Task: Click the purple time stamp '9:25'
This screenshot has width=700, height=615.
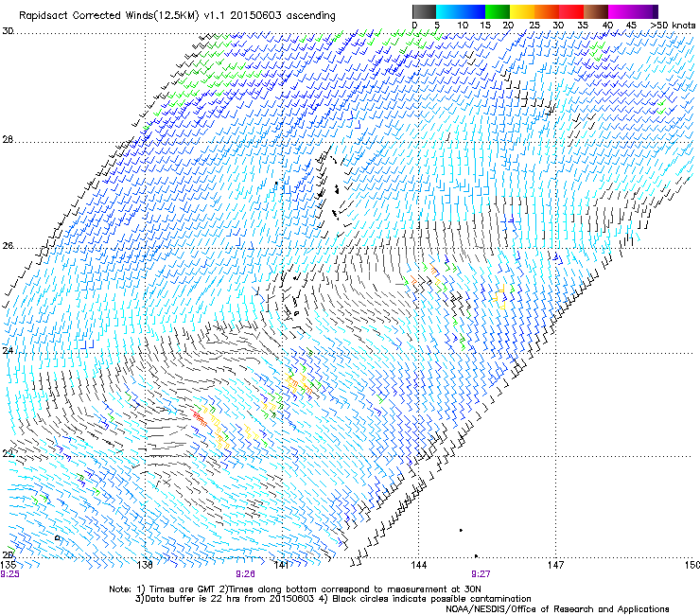Action: [9, 574]
